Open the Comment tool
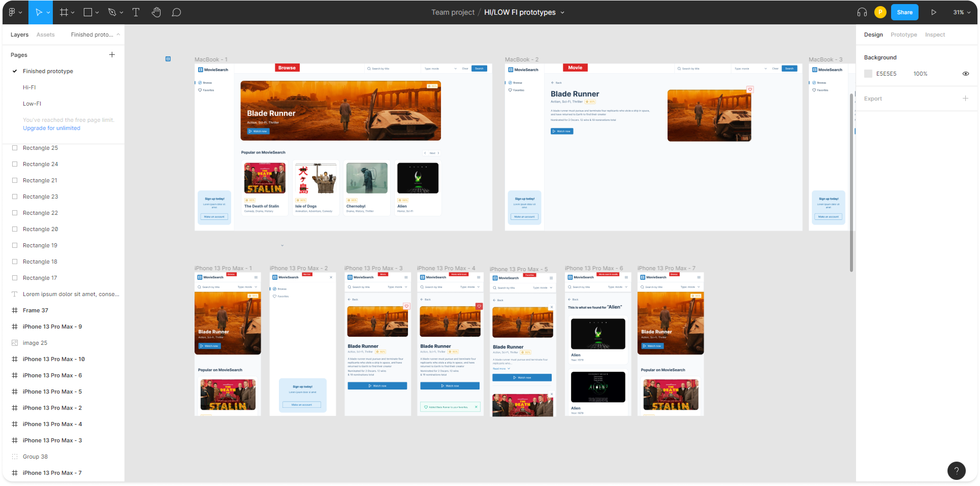This screenshot has height=486, width=980. click(x=176, y=12)
